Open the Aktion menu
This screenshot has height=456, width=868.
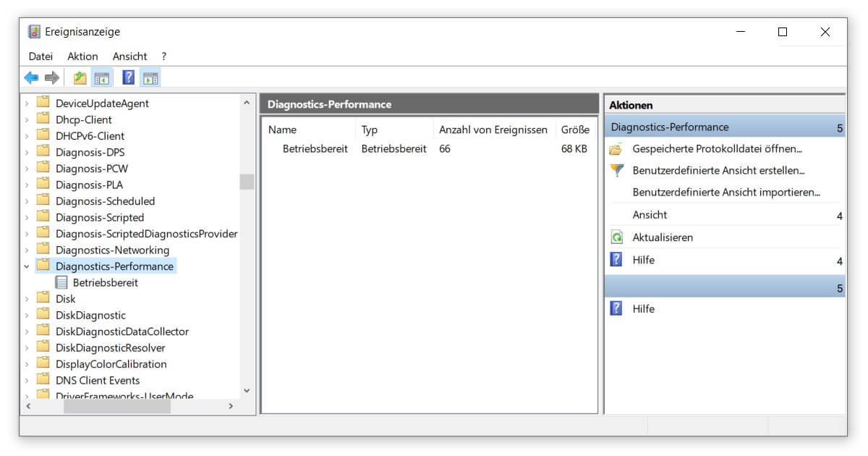82,56
